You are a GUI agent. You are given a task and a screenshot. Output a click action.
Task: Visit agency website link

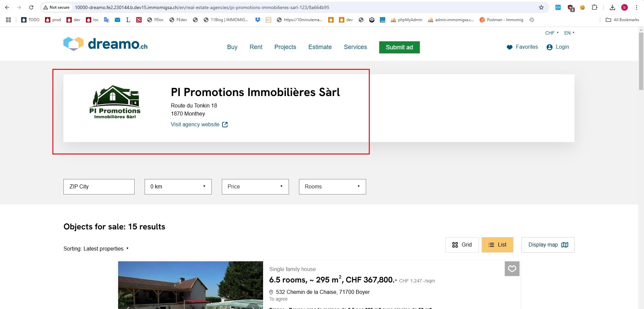(199, 125)
